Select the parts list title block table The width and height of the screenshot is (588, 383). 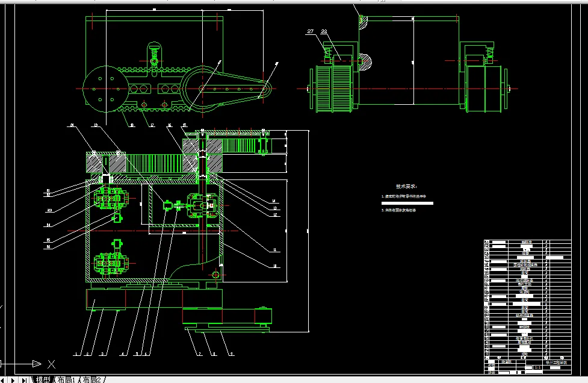[x=527, y=307]
